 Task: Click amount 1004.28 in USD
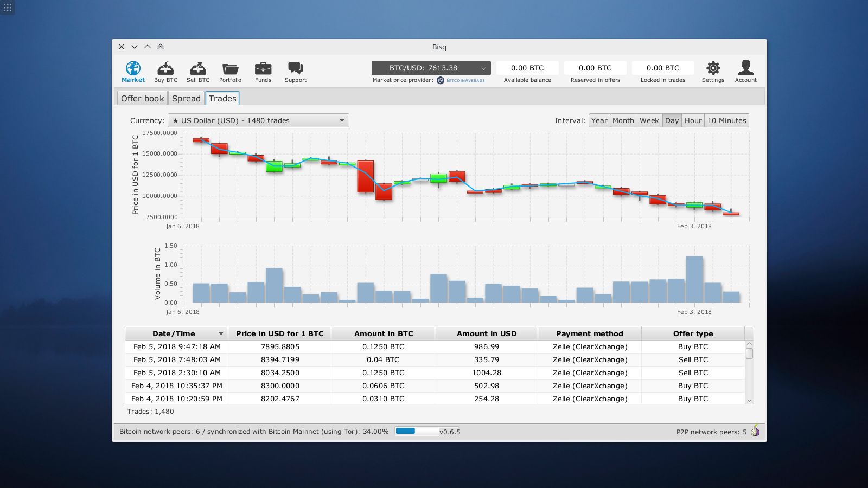coord(487,373)
